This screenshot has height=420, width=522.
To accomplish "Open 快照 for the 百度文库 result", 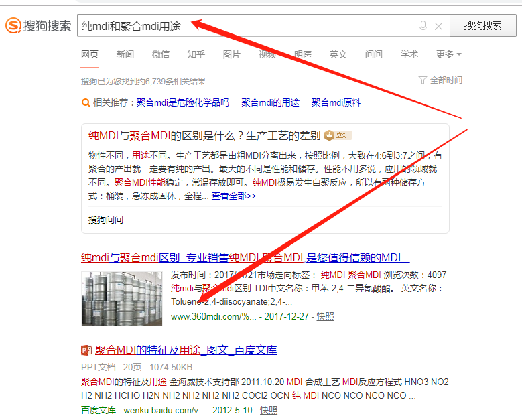I will 269,410.
